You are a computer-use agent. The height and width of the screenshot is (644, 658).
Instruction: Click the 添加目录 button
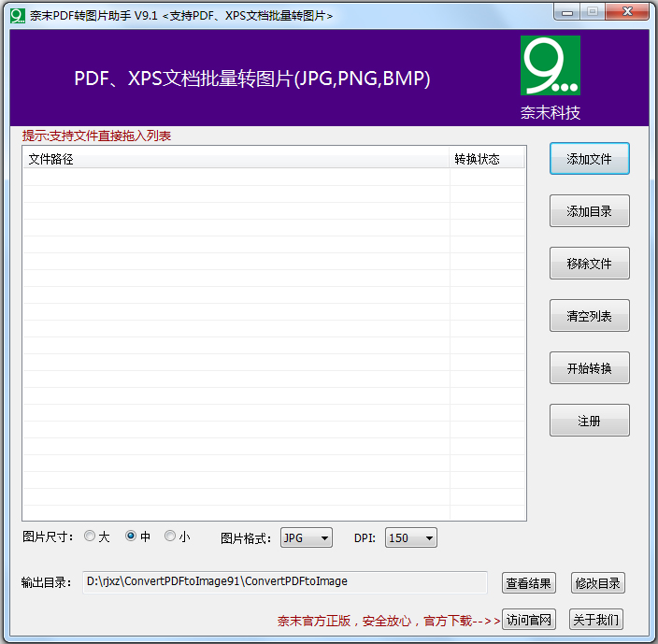point(589,211)
